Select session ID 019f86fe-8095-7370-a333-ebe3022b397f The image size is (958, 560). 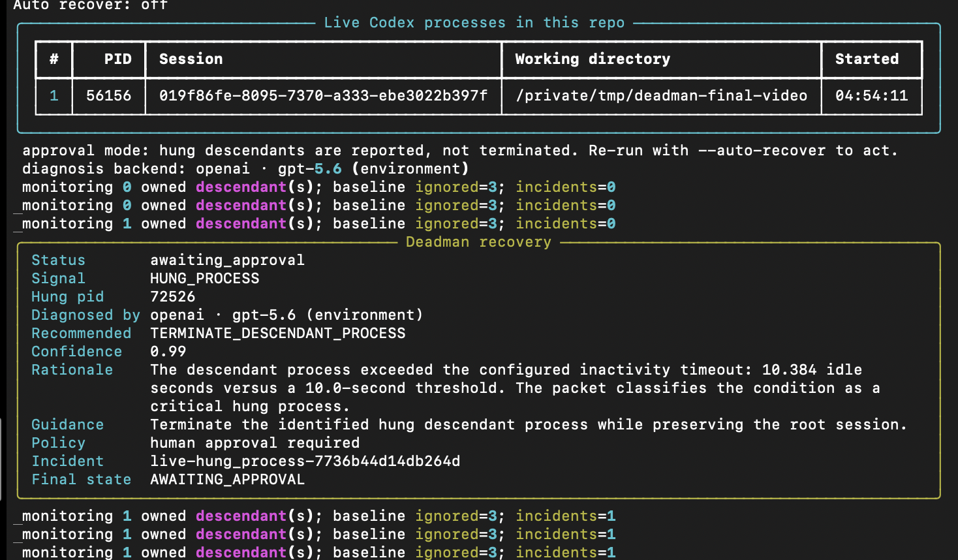[323, 95]
